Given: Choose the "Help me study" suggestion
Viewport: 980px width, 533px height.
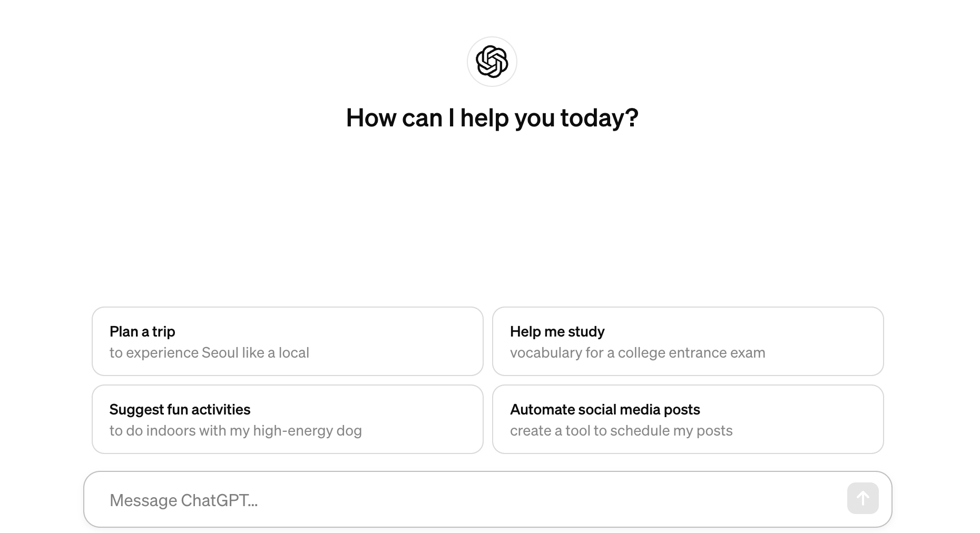Looking at the screenshot, I should pyautogui.click(x=688, y=341).
